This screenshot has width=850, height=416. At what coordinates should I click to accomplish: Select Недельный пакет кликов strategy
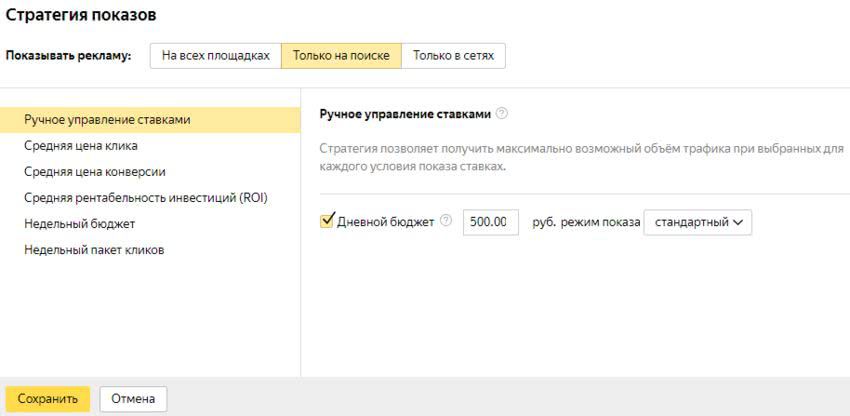tap(94, 250)
